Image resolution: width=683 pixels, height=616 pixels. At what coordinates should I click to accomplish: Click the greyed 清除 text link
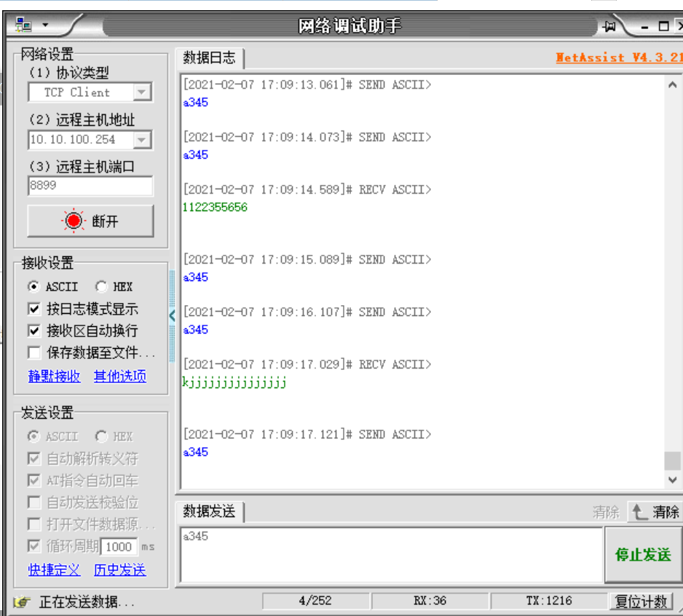pos(606,512)
